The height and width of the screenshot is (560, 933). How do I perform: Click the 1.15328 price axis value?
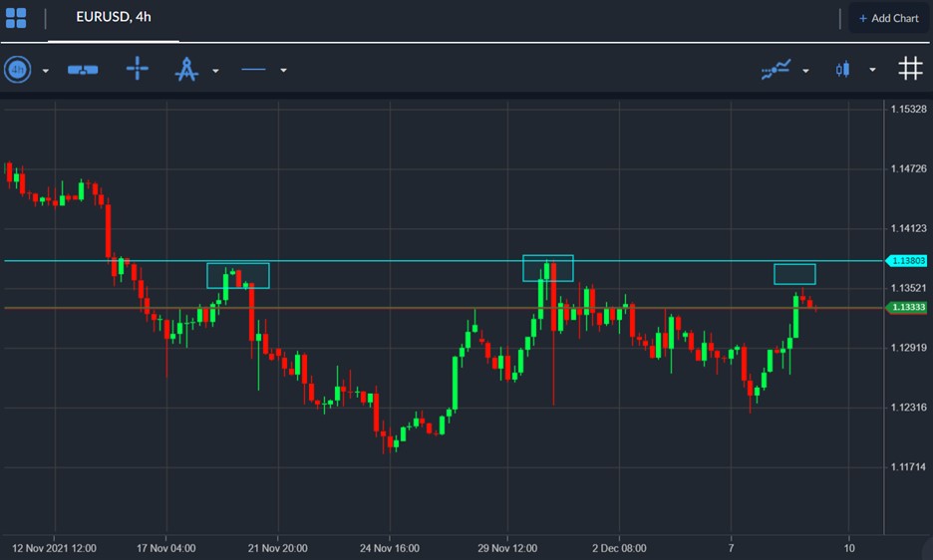[x=909, y=109]
